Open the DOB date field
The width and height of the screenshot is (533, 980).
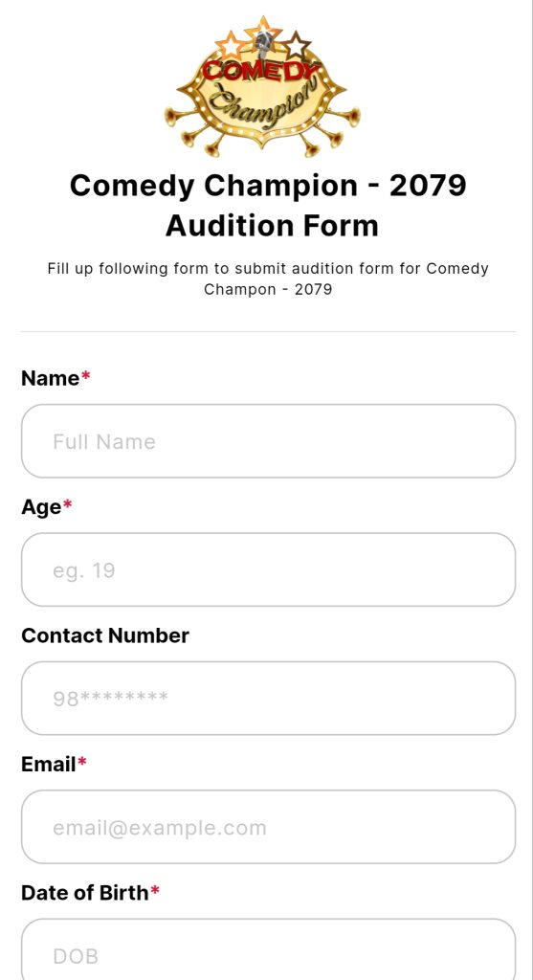(269, 948)
